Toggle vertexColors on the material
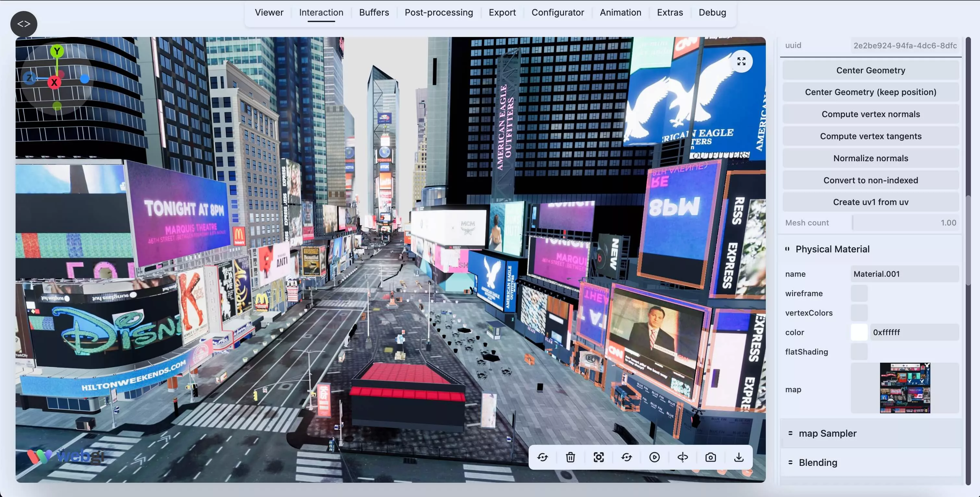Image resolution: width=980 pixels, height=497 pixels. 859,313
